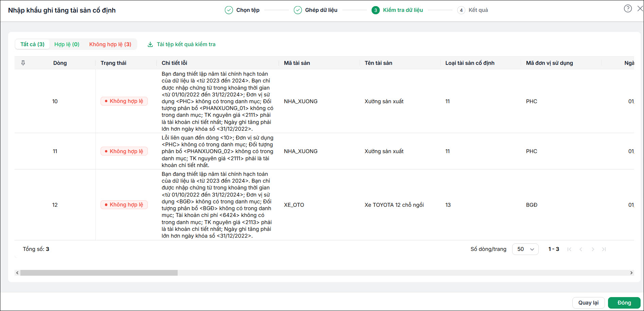Close the import dialog with the X icon
644x311 pixels.
tap(640, 8)
